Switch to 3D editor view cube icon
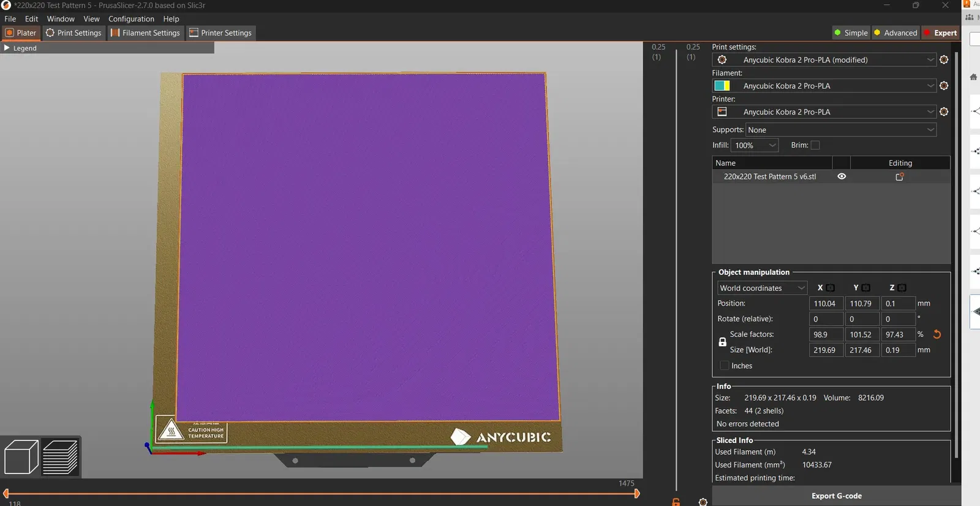This screenshot has height=506, width=980. pyautogui.click(x=21, y=457)
